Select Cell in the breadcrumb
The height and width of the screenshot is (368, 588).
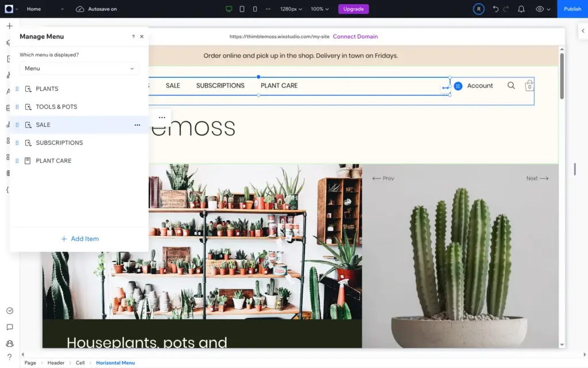80,363
